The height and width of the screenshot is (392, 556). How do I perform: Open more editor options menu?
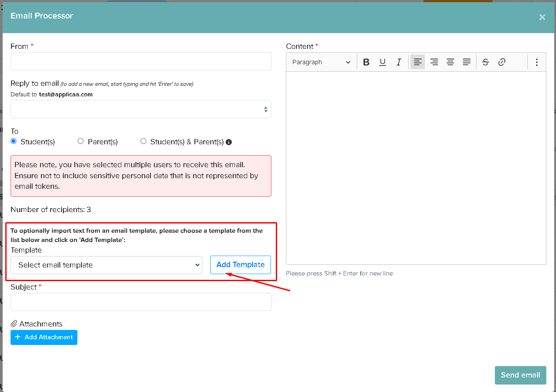(x=537, y=62)
